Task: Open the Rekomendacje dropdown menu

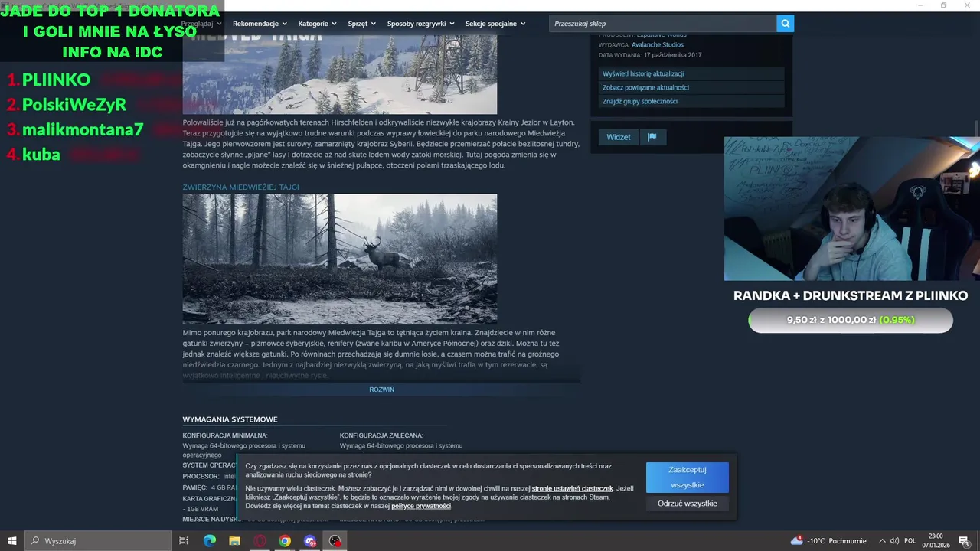Action: (260, 24)
